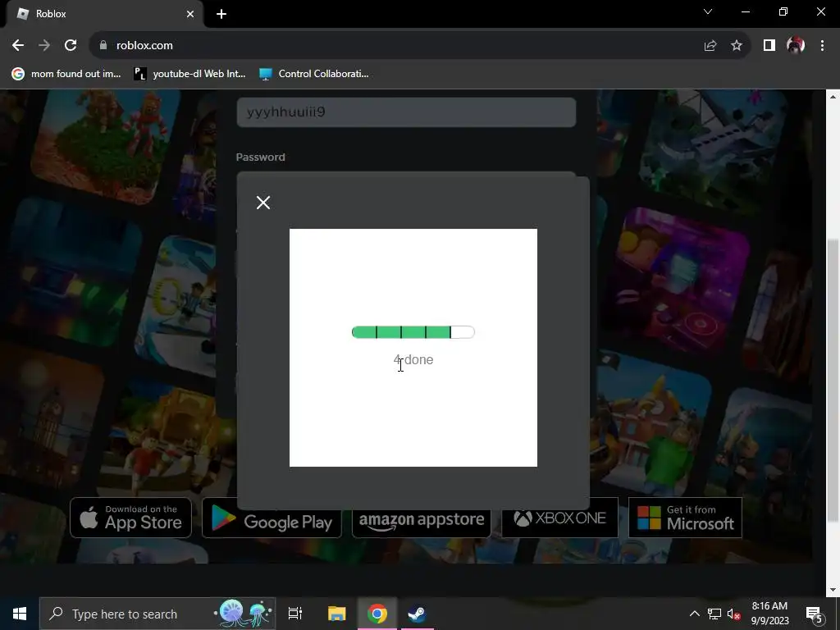Click the "4 done" status text
The image size is (840, 630).
[x=413, y=359]
